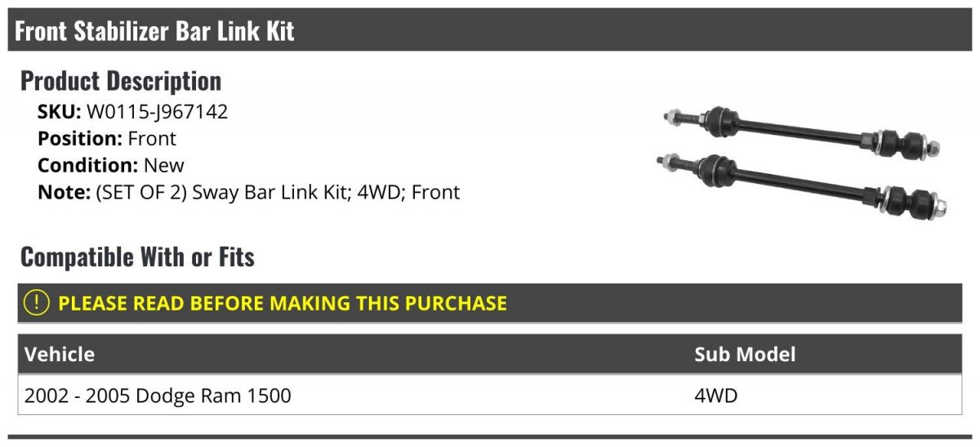
Task: Click the Sub Model column header
Action: [x=745, y=355]
